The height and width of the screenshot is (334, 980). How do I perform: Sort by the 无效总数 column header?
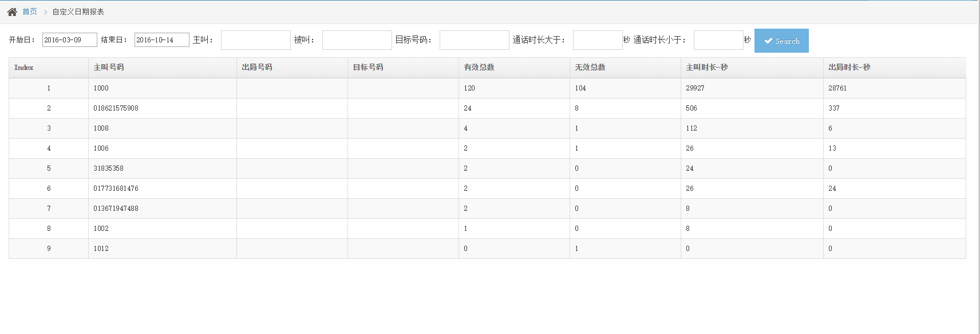click(x=590, y=68)
